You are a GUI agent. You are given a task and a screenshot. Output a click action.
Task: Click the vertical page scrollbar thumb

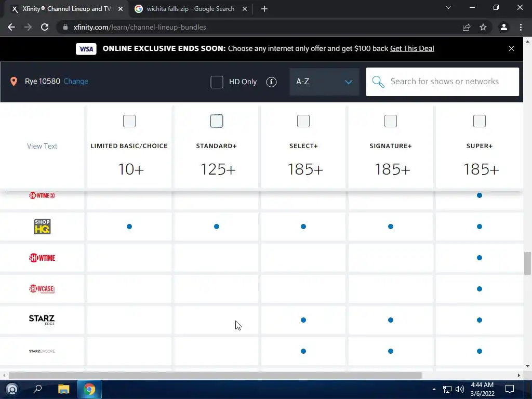tap(527, 263)
